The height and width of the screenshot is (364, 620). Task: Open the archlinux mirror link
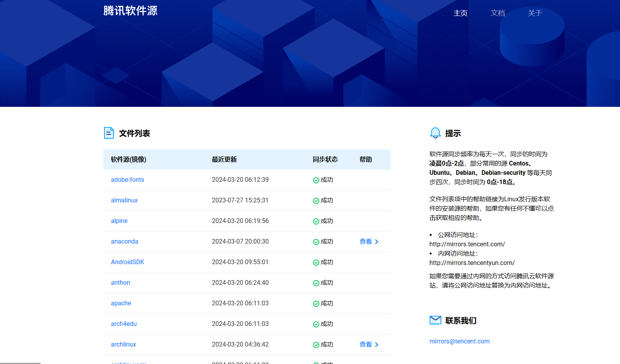[x=124, y=344]
